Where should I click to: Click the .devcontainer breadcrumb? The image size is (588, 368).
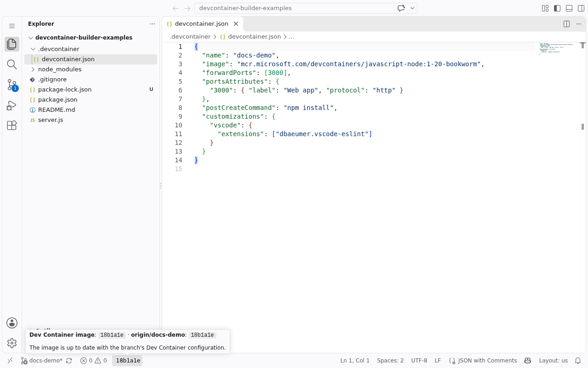pyautogui.click(x=190, y=37)
